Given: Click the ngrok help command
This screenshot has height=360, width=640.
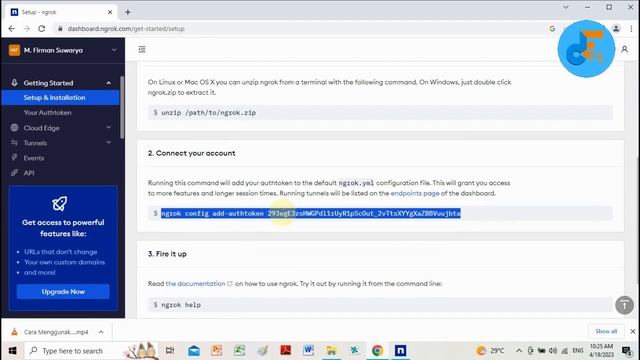Looking at the screenshot, I should (181, 305).
